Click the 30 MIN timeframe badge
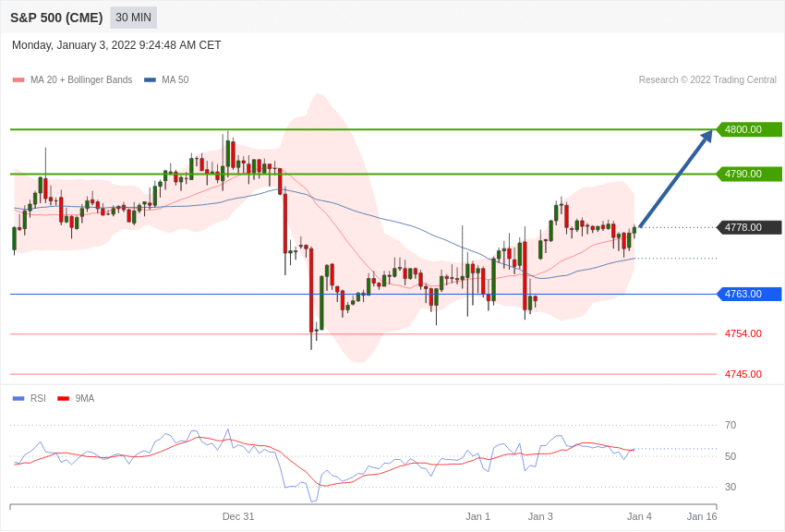 click(x=133, y=18)
